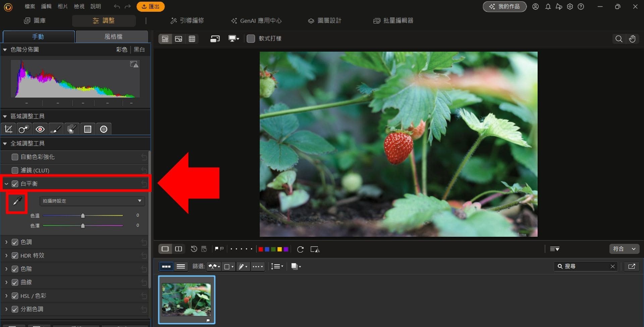Expand the 分割色調 panel
Screen dimensions: 644x327
coord(6,309)
